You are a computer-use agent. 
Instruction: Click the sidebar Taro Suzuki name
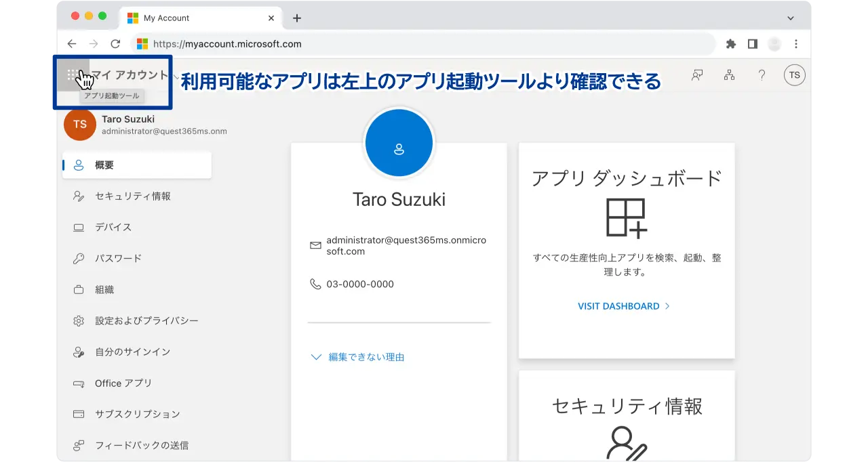[x=128, y=119]
